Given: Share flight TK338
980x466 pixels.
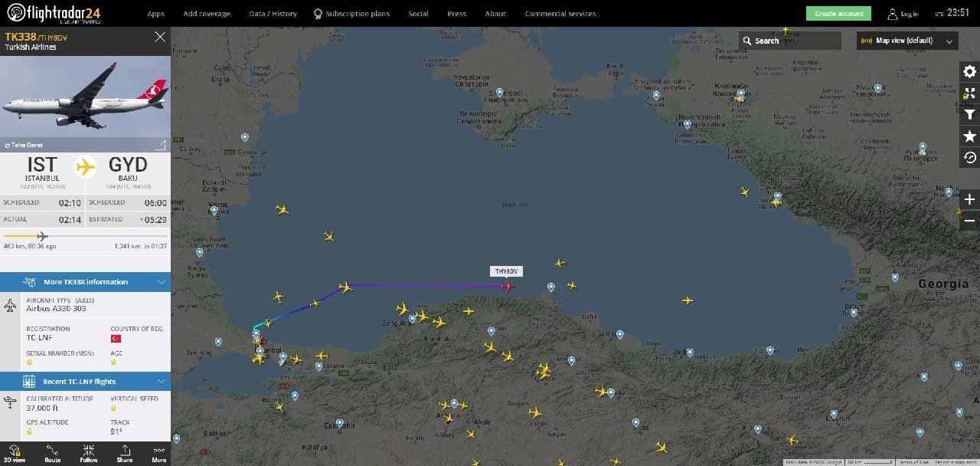Looking at the screenshot, I should pos(125,453).
